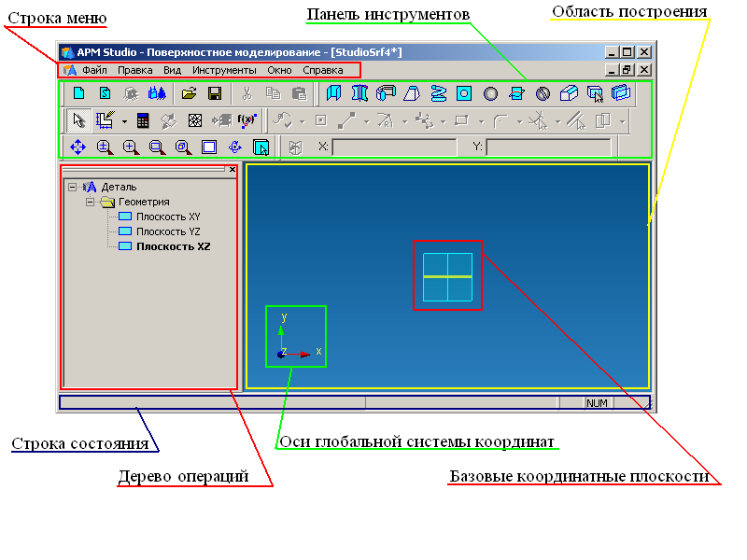The width and height of the screenshot is (747, 560).
Task: Click the plus zoom-in magnifier icon
Action: (131, 147)
